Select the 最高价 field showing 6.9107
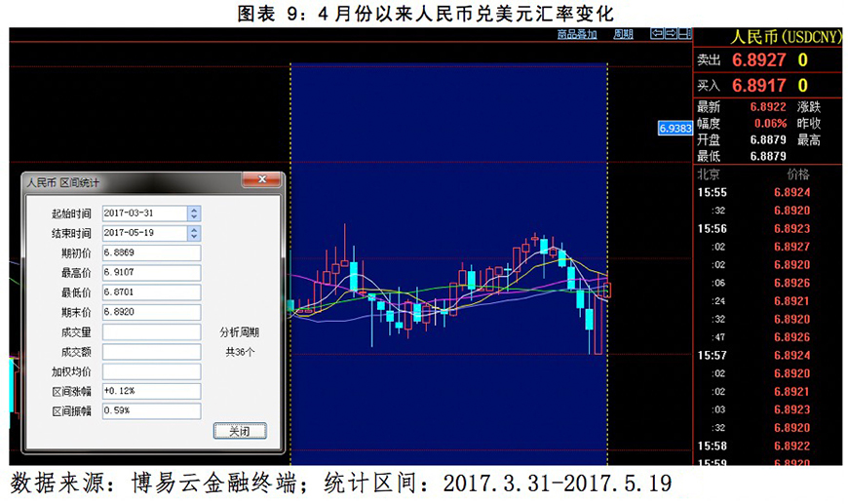Image resolution: width=848 pixels, height=504 pixels. pos(150,273)
